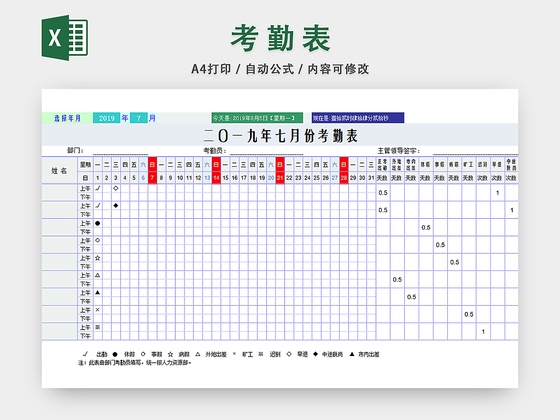Click the 部门 field underline
Screen dimensions: 560x420
tap(121, 154)
